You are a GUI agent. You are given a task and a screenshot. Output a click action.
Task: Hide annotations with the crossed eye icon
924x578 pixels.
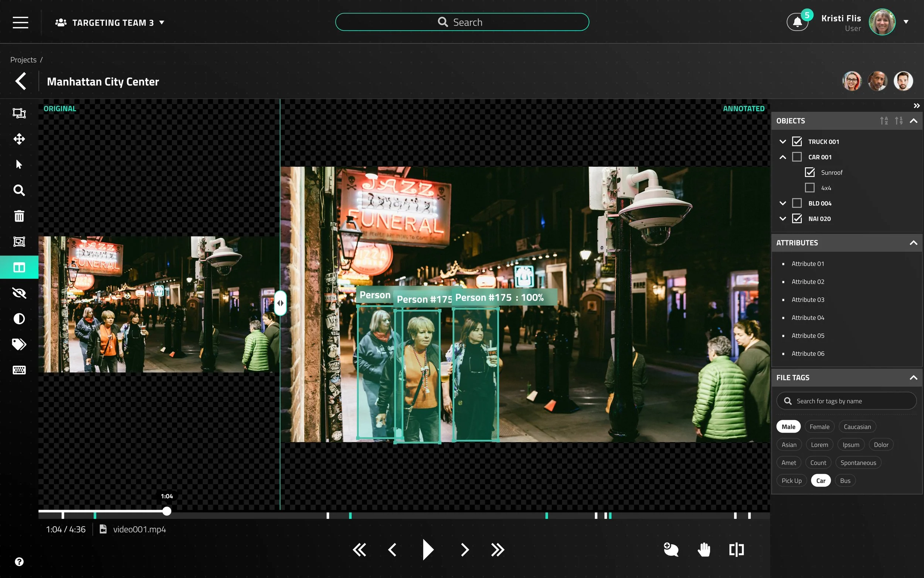coord(19,293)
